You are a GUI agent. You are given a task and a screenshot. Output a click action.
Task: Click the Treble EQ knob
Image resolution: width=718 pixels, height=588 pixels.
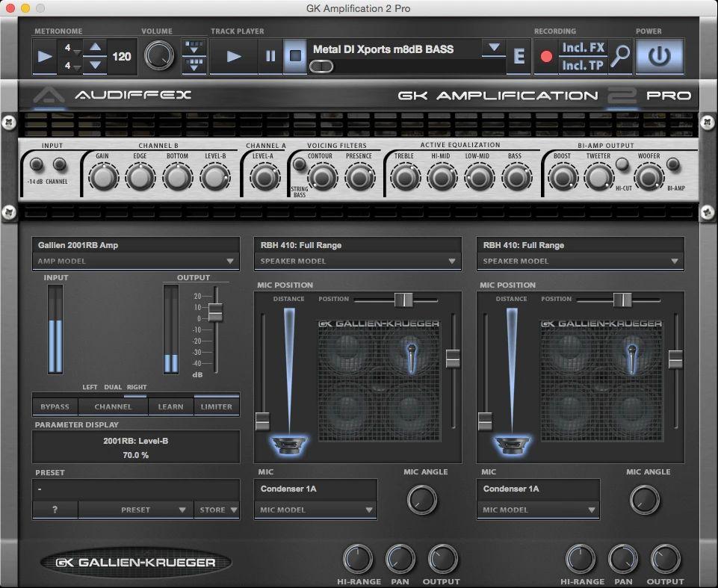(405, 177)
